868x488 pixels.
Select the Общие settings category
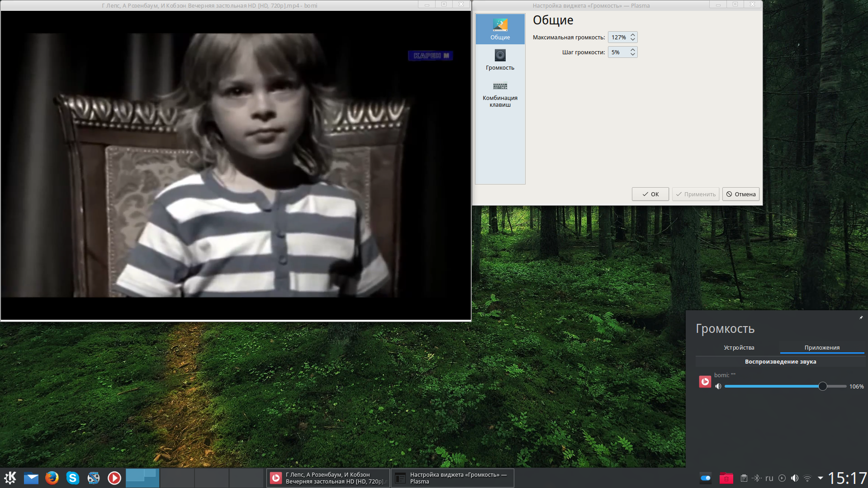coord(500,29)
